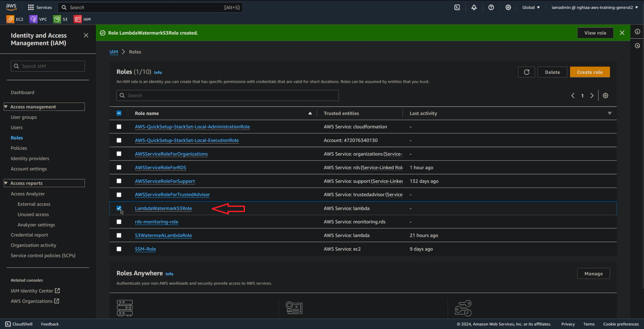Open notifications bell
Screen dimensions: 644x329
474,7
